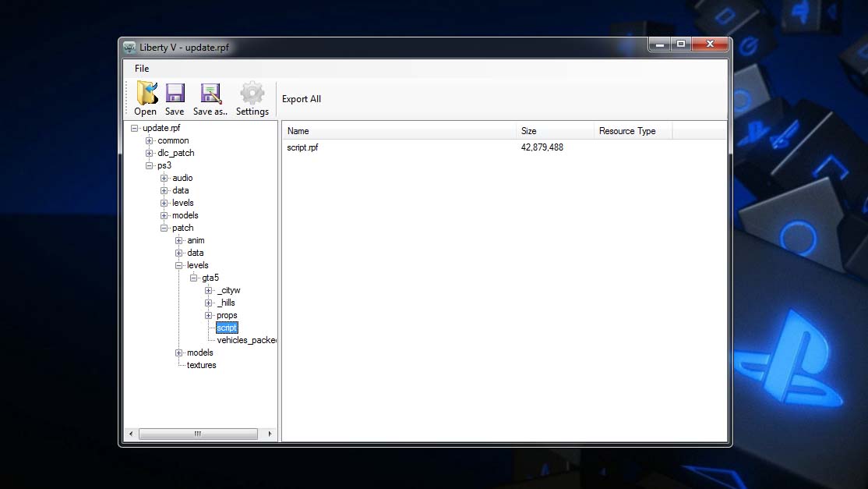Image resolution: width=868 pixels, height=489 pixels.
Task: Maximize the Liberty V window
Action: point(681,44)
